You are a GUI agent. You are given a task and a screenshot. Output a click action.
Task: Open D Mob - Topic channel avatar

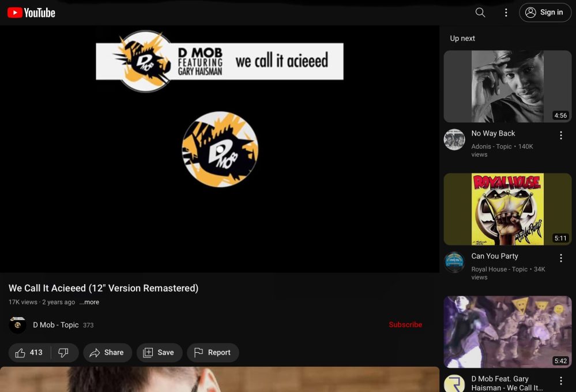point(18,325)
